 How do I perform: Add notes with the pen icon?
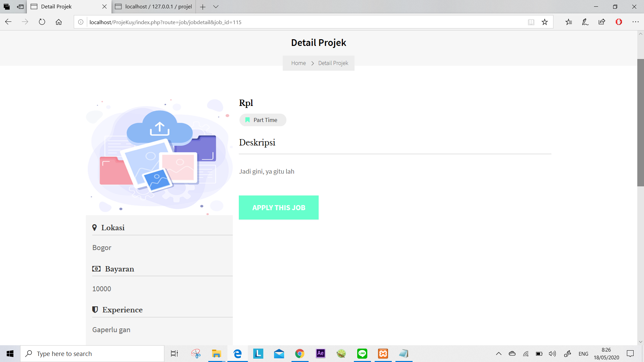click(x=585, y=22)
